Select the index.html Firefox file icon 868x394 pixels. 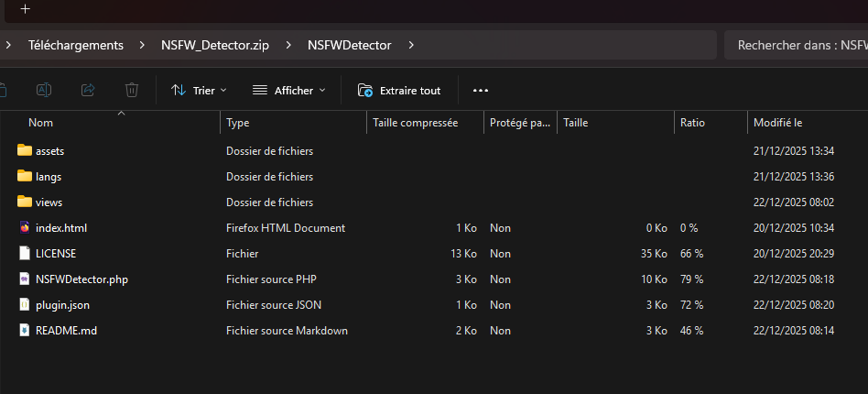pyautogui.click(x=25, y=227)
